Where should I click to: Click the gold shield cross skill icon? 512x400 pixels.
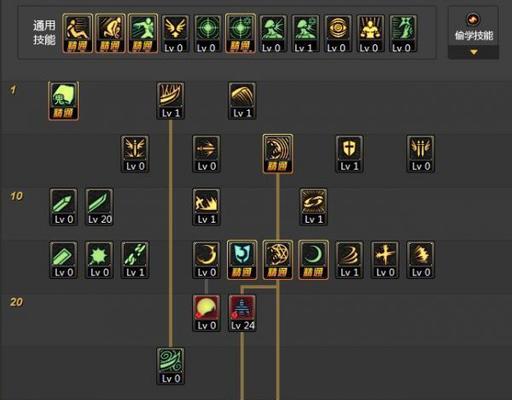[x=349, y=154]
